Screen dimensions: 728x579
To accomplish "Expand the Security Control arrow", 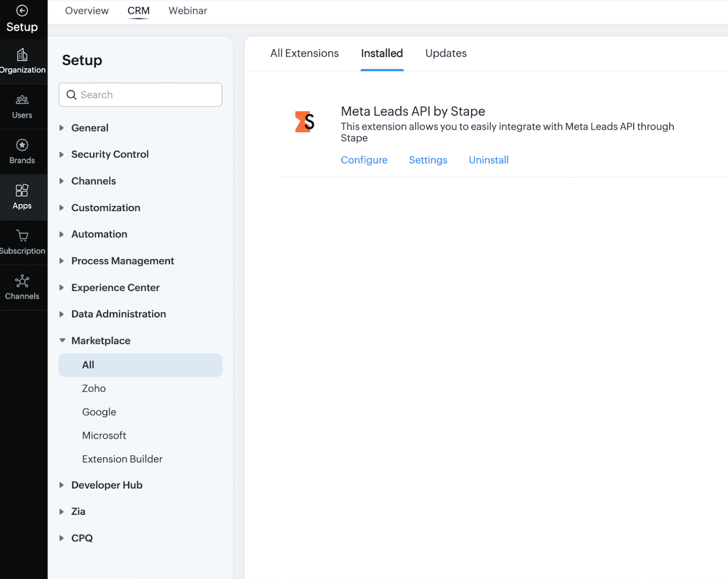I will pos(61,155).
